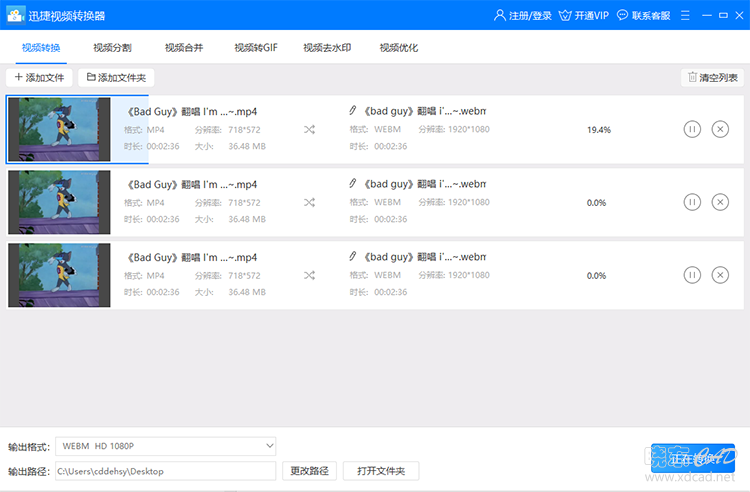Viewport: 750px width, 492px height.
Task: Edit the third output filename via pencil icon
Action: pyautogui.click(x=353, y=256)
